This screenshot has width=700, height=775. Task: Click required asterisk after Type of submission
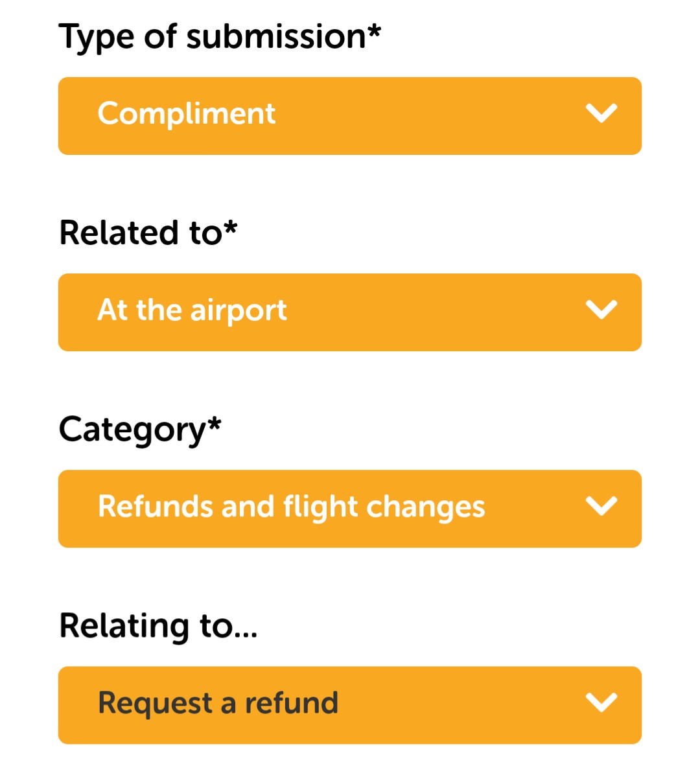point(374,30)
